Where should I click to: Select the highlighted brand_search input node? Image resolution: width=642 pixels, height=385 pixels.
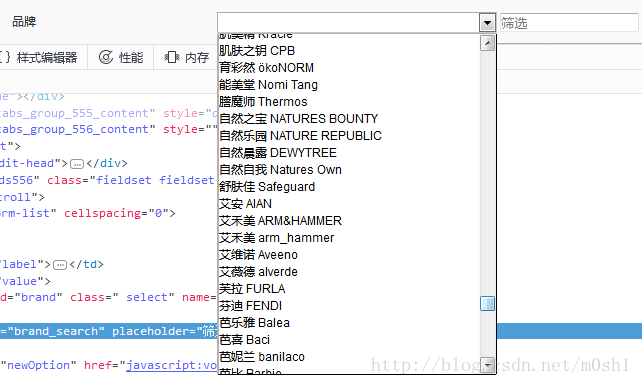click(109, 331)
